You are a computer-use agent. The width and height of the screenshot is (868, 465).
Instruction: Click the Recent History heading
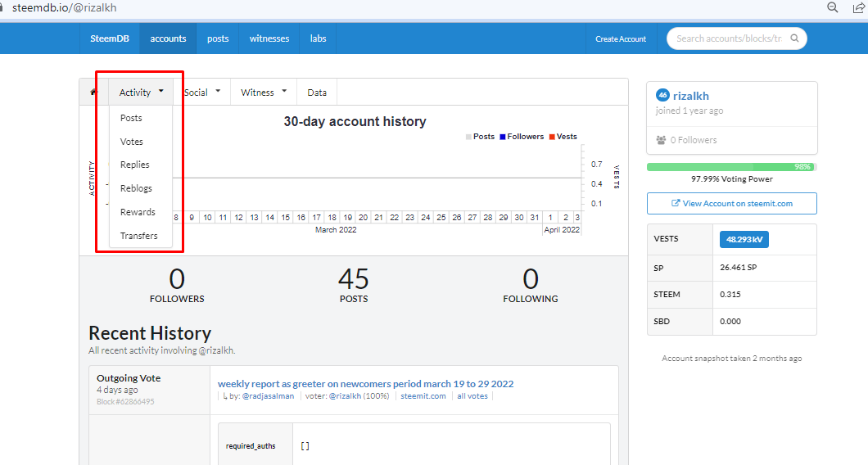(x=150, y=333)
